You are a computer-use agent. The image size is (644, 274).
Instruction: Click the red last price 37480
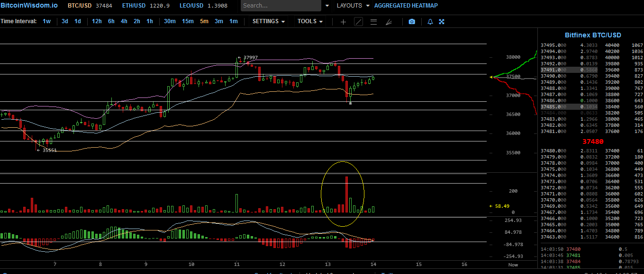pyautogui.click(x=593, y=141)
